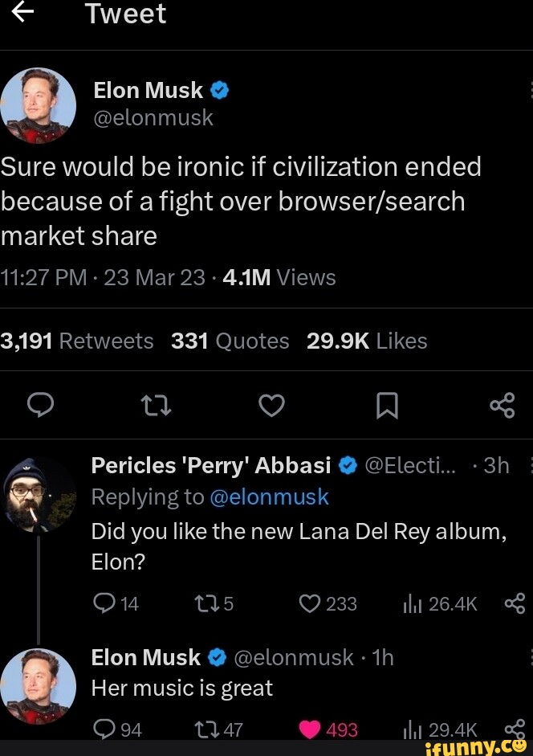Open Elon Musk's profile picture
The height and width of the screenshot is (756, 533).
(x=38, y=104)
